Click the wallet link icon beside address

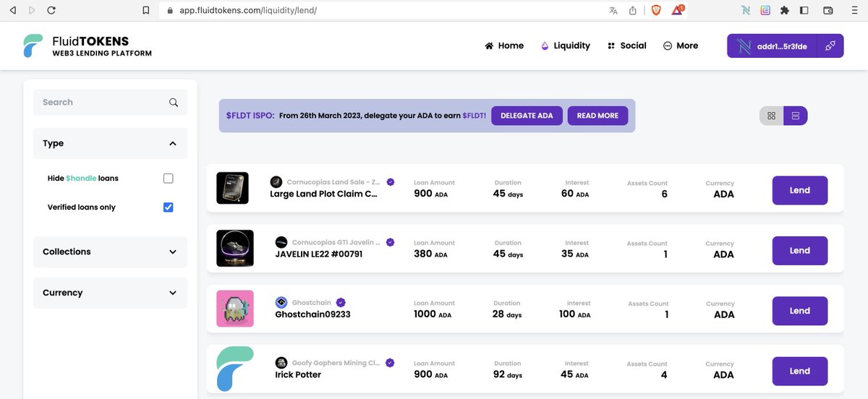tap(830, 46)
